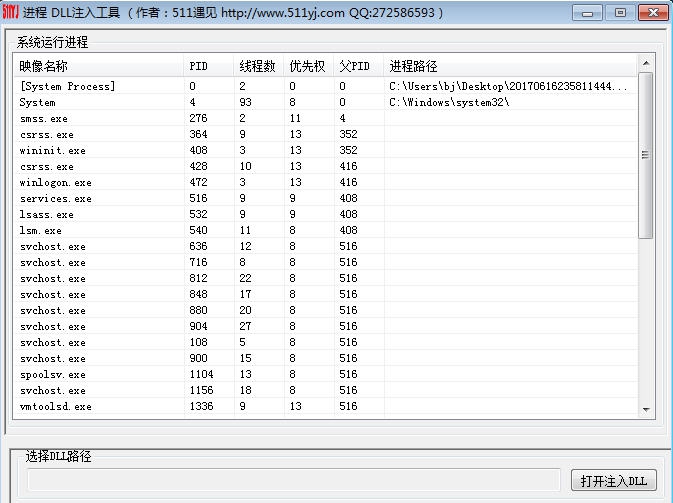Click the 511YJ app icon in title bar
The width and height of the screenshot is (673, 503).
point(10,12)
